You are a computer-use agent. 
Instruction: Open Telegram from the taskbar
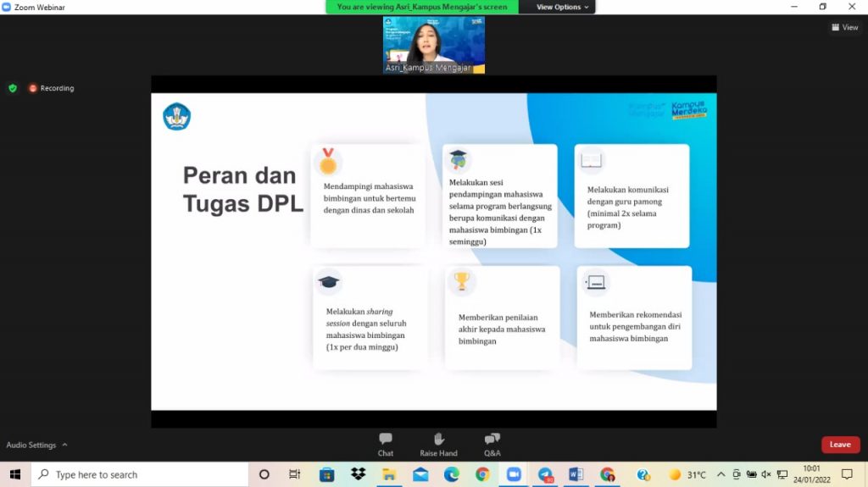(x=545, y=474)
